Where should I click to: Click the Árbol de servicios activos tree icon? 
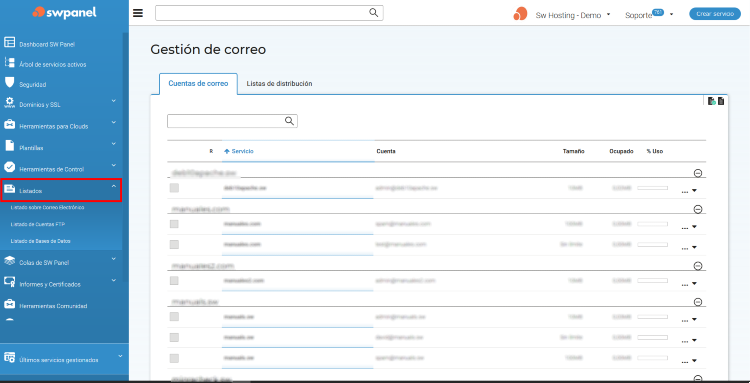(10, 63)
